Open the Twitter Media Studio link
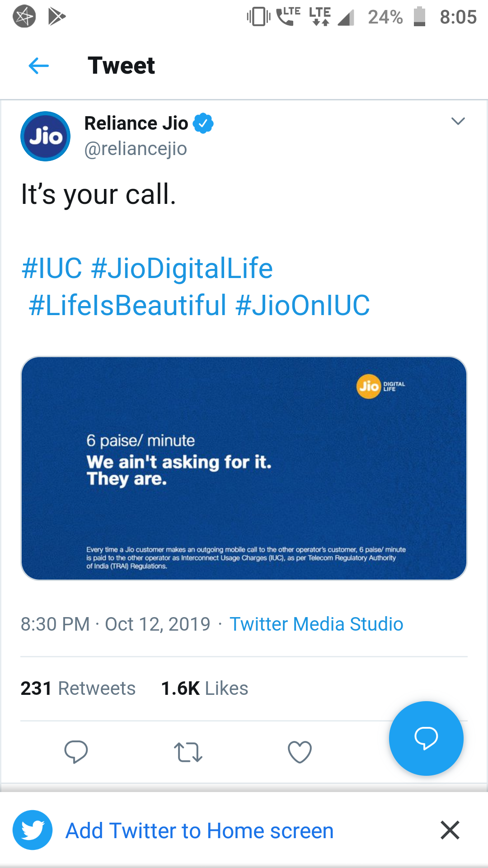 click(316, 624)
